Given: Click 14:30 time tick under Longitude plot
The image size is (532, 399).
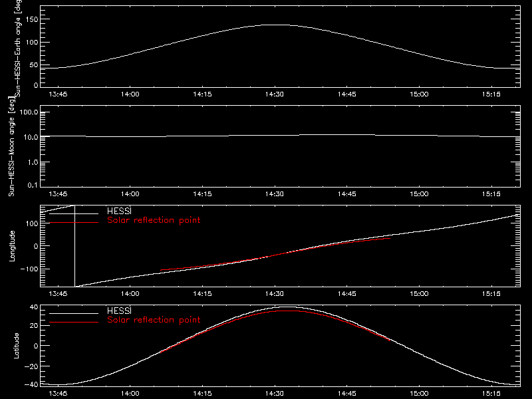Looking at the screenshot, I should tap(275, 293).
